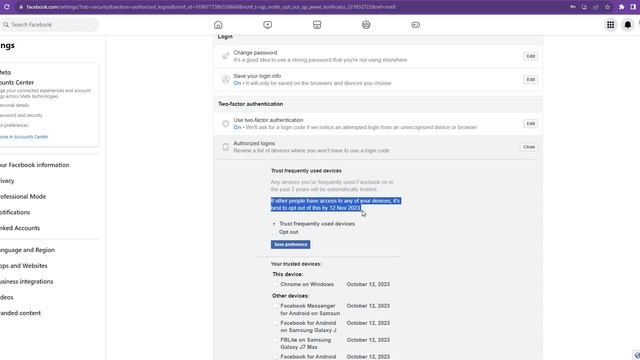This screenshot has height=360, width=640.
Task: Check the Facebook for Android Samsung Galaxy J box
Action: (276, 323)
